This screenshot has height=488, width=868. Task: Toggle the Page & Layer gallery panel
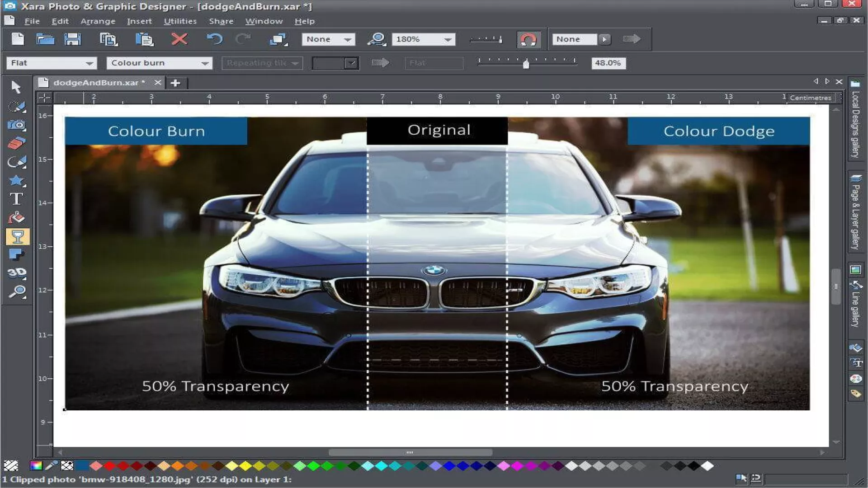tap(855, 212)
